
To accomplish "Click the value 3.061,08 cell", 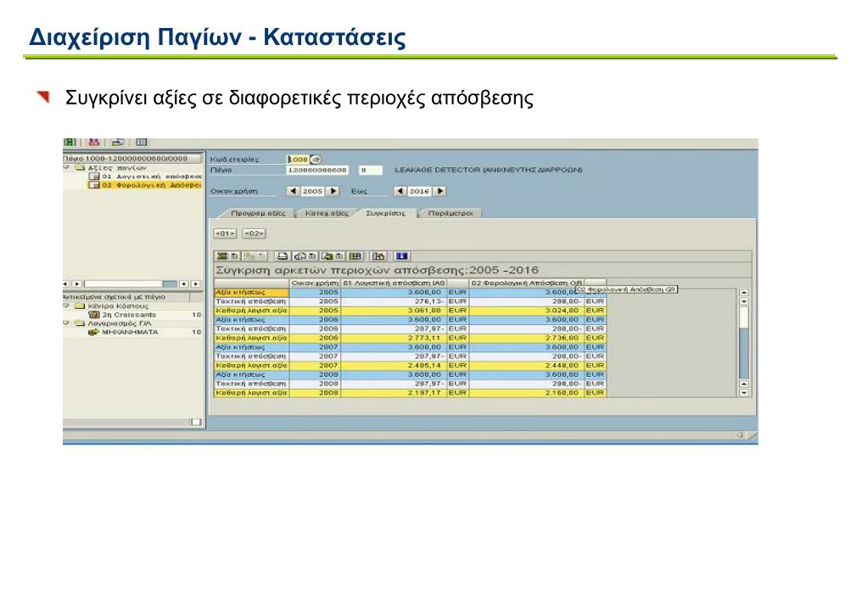I will [x=395, y=310].
